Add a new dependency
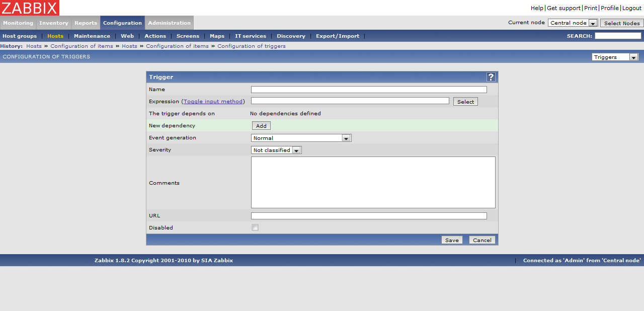The height and width of the screenshot is (311, 644). [x=261, y=126]
